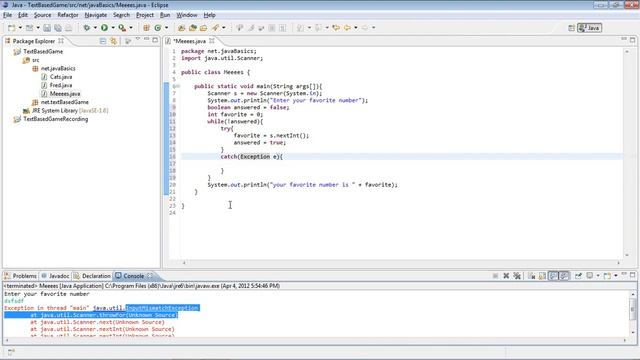Click 'boolean answered = false;' code line
This screenshot has height=360, width=640.
click(x=248, y=107)
